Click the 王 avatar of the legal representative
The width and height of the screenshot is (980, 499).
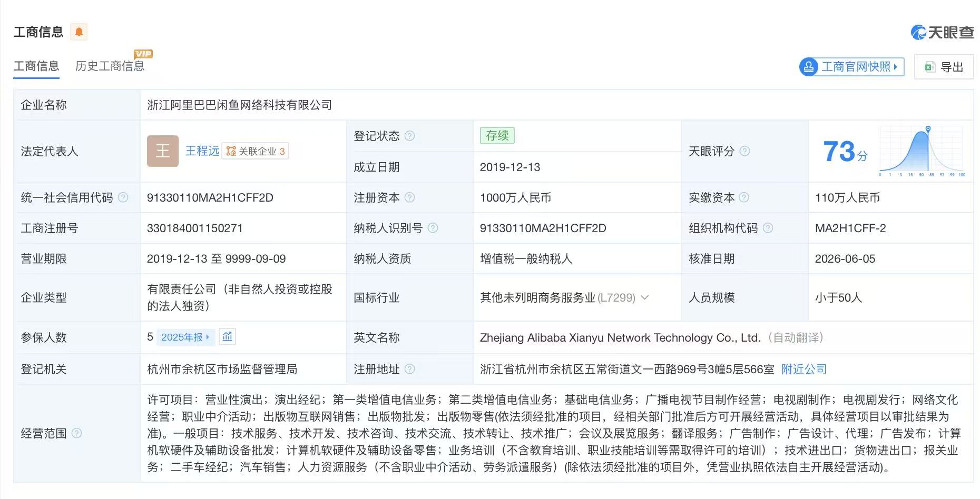coord(163,151)
